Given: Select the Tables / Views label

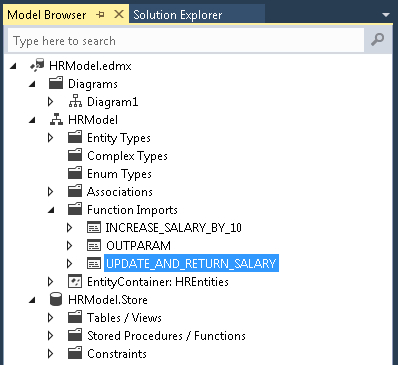Looking at the screenshot, I should pyautogui.click(x=124, y=318).
